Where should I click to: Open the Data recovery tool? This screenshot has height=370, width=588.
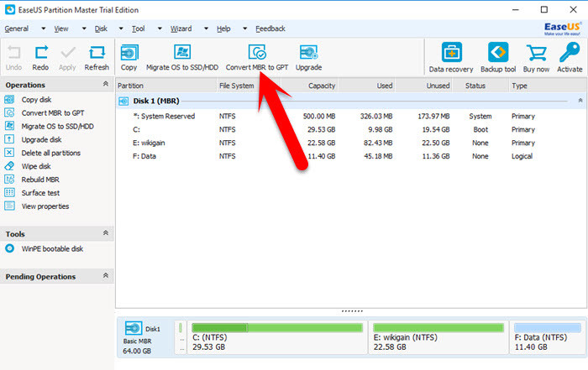click(x=450, y=54)
